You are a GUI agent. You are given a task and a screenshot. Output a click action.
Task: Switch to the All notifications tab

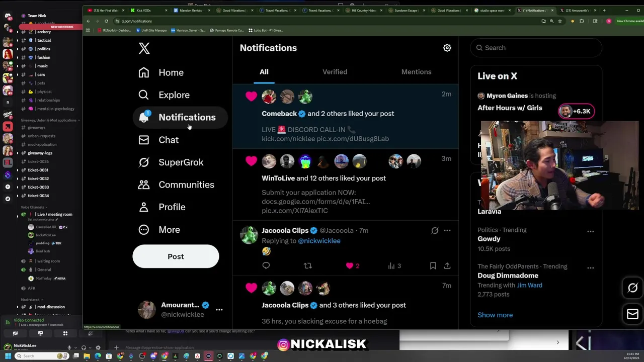[x=264, y=72]
